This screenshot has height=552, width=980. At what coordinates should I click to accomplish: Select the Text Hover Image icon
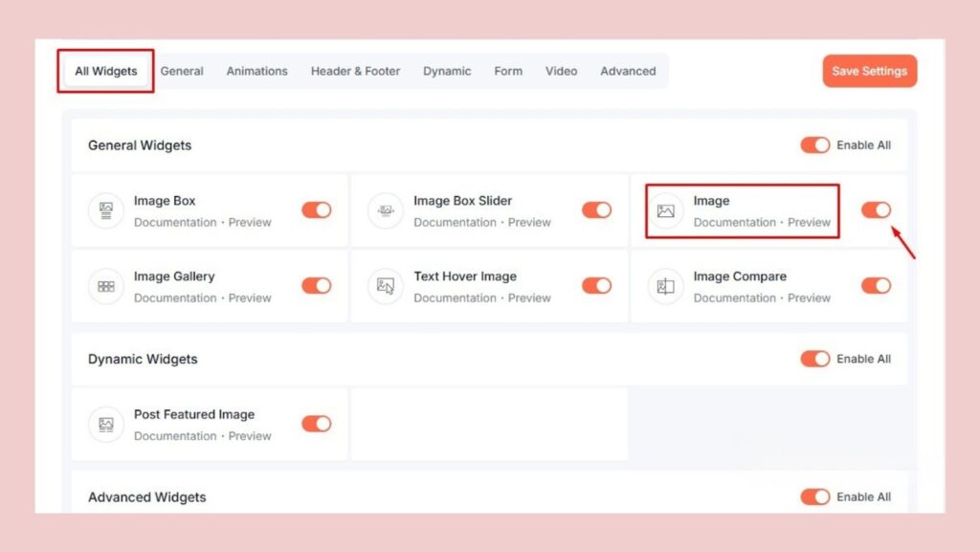pos(385,286)
